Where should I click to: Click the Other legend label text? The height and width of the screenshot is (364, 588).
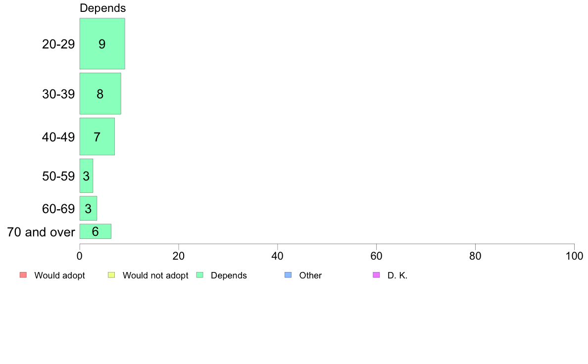tap(310, 275)
